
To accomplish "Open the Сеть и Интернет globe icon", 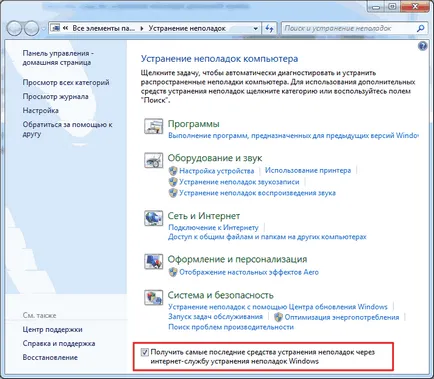I will [x=153, y=218].
